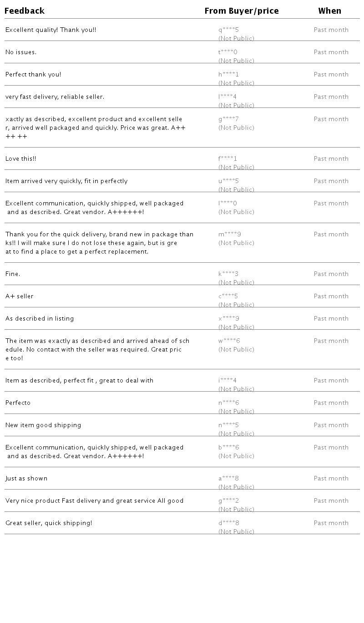The height and width of the screenshot is (623, 364).
Task: Click the From Buyer/price column header
Action: point(241,11)
